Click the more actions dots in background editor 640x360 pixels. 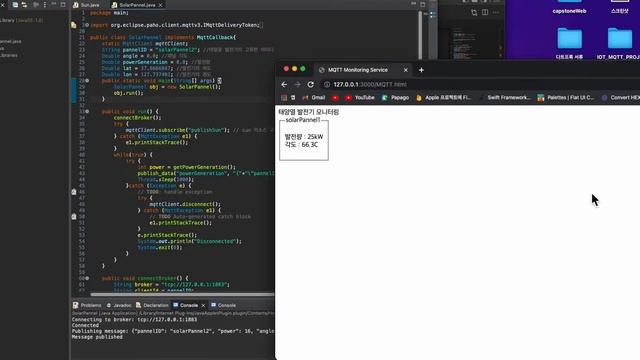496,12
